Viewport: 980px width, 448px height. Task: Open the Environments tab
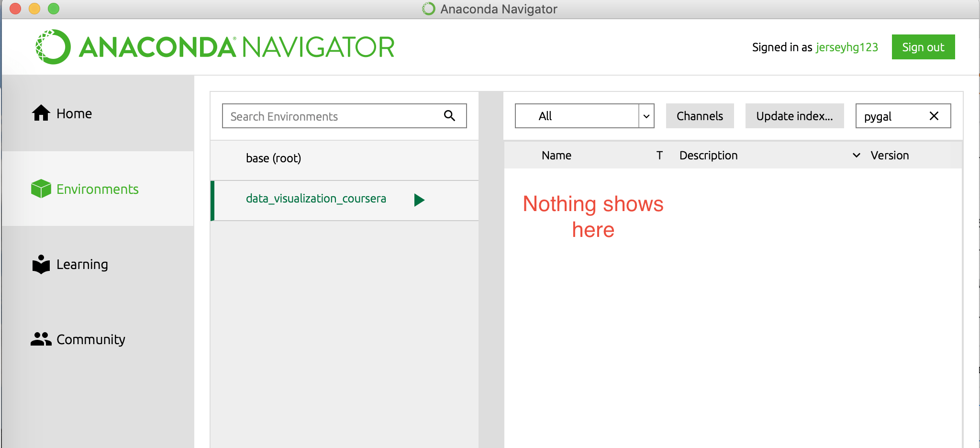pos(98,189)
